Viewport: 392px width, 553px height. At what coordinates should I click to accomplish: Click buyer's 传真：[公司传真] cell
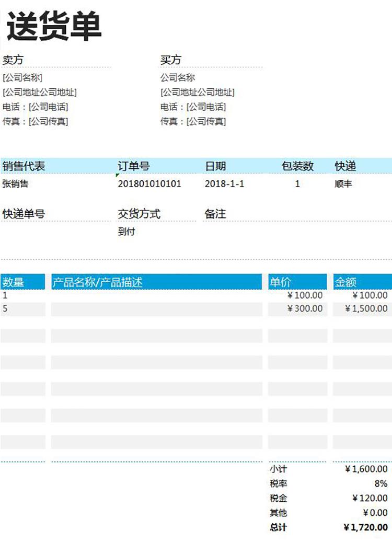click(x=193, y=121)
